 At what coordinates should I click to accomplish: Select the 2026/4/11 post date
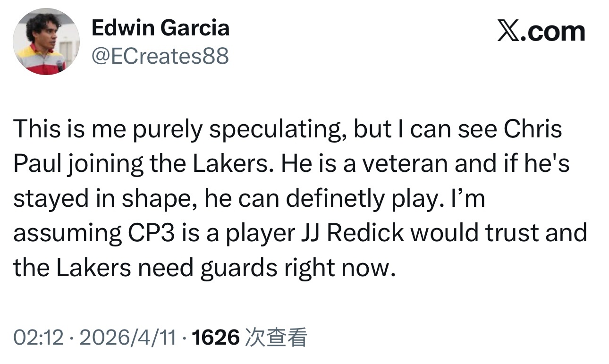pos(128,338)
